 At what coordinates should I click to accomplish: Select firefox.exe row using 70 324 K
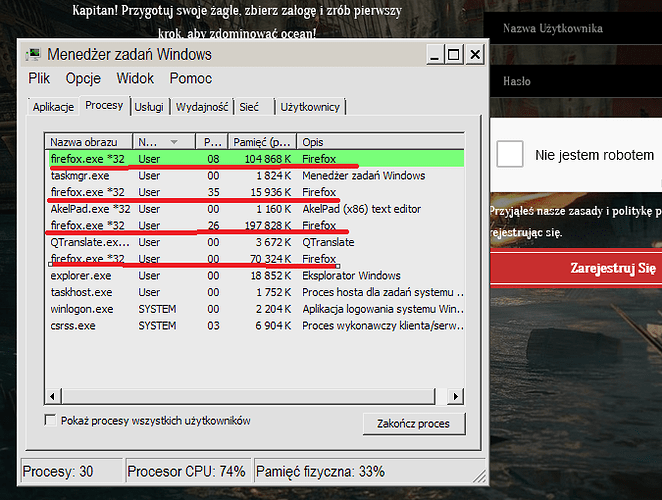tap(255, 259)
